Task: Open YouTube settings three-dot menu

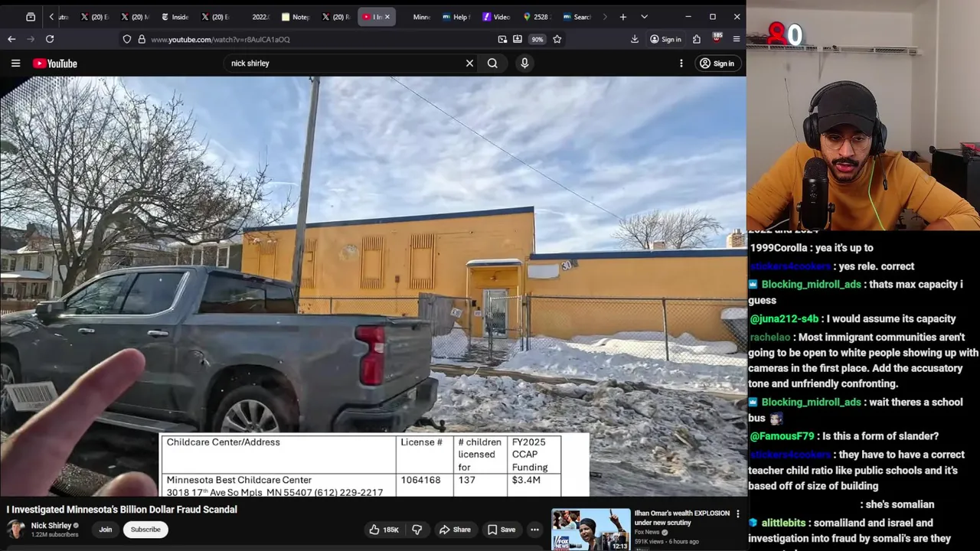Action: point(681,64)
